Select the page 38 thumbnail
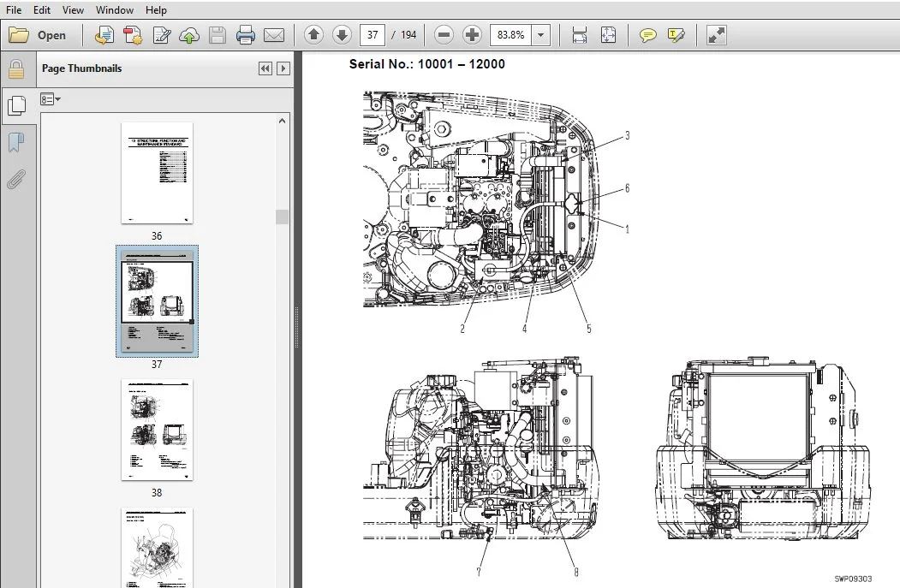This screenshot has width=900, height=588. pos(157,430)
